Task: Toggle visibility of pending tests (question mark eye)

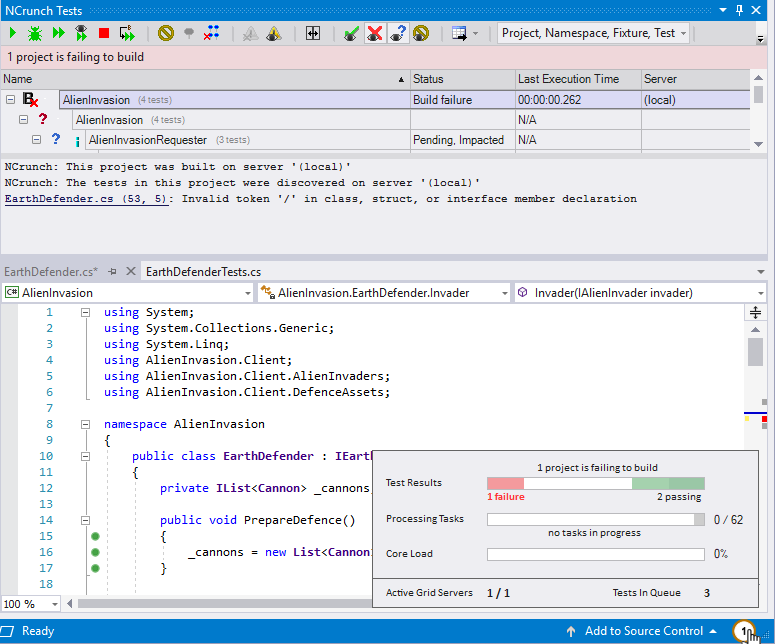Action: pyautogui.click(x=398, y=33)
